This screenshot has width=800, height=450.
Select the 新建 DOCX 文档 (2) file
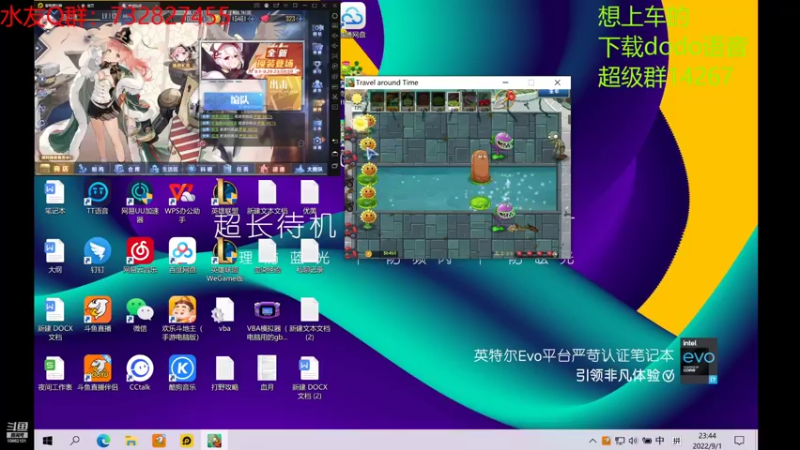(x=309, y=377)
